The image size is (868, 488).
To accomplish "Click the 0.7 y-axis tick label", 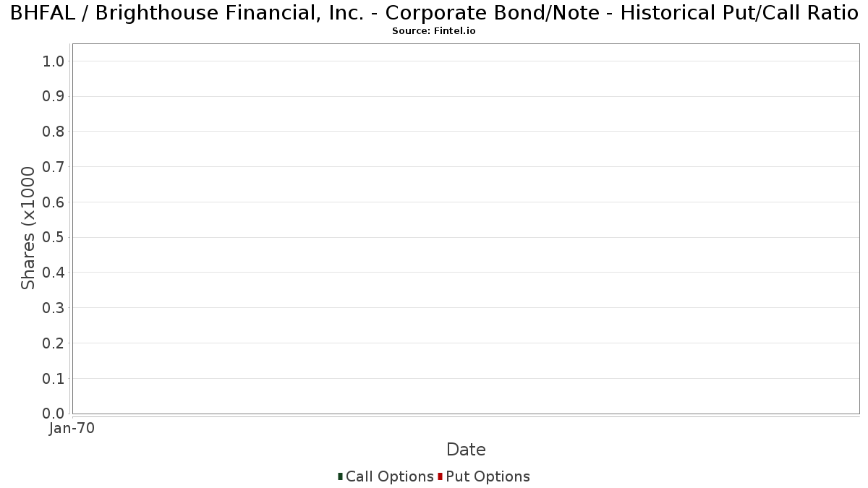I will pos(54,167).
